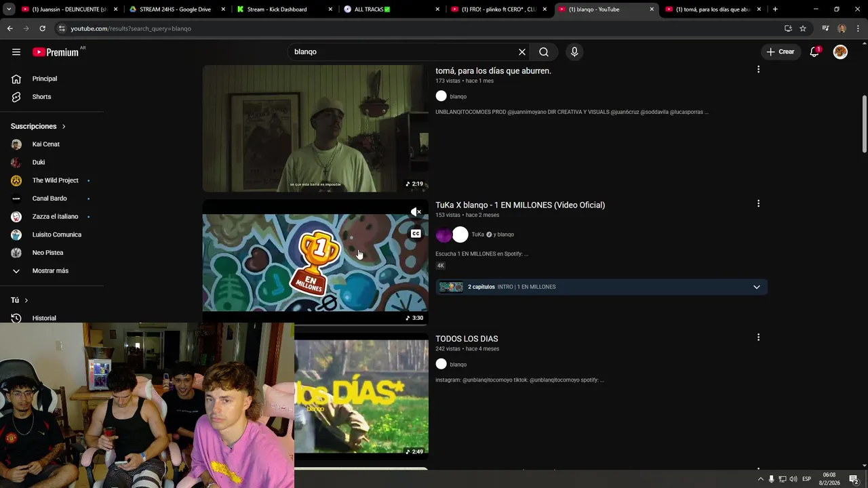Open Neo Pistea subscription
The width and height of the screenshot is (868, 488).
pyautogui.click(x=52, y=253)
